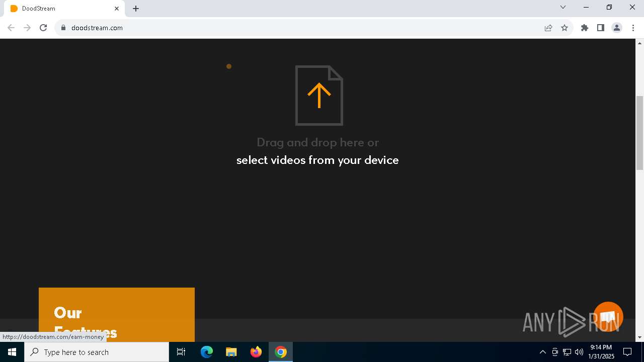Open Task View on taskbar
This screenshot has height=362, width=644.
point(181,352)
